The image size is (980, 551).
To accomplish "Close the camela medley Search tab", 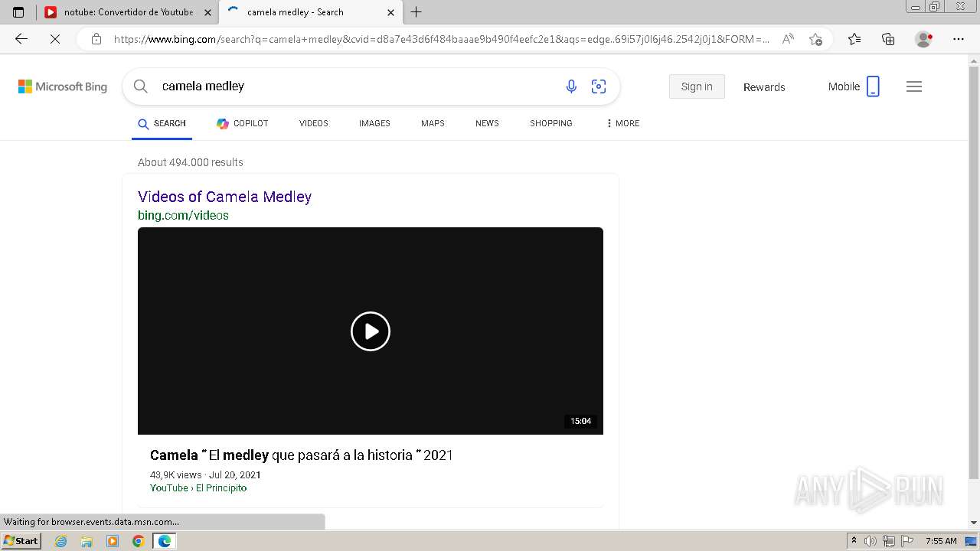I will [390, 12].
